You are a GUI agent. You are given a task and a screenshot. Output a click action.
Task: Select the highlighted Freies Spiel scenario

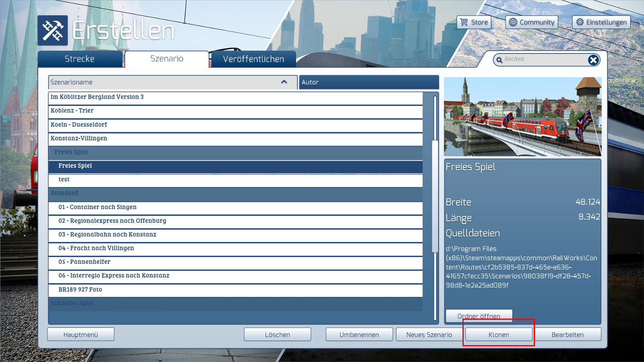[235, 166]
